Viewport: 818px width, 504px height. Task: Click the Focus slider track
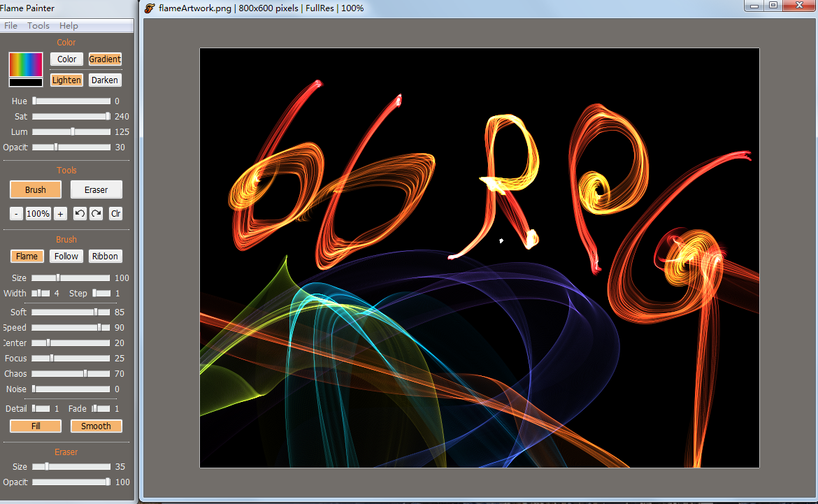click(x=71, y=359)
